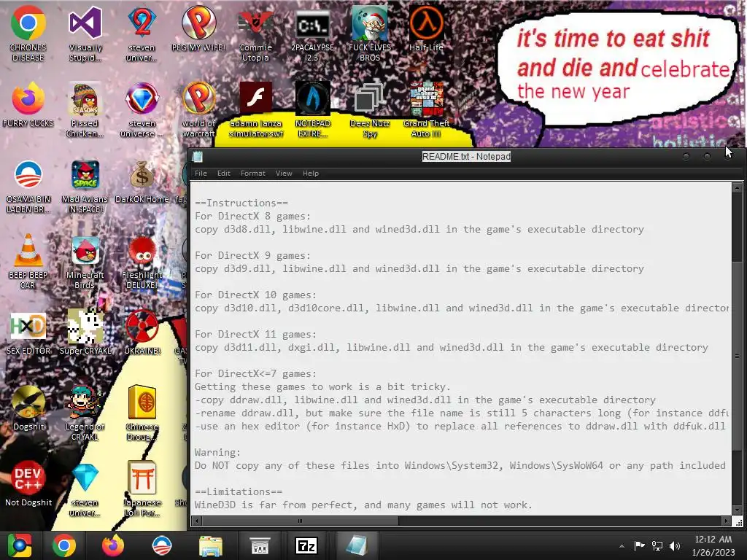Open the Minecraft Birds desktop icon
Viewport: 747px width, 560px height.
tap(85, 261)
